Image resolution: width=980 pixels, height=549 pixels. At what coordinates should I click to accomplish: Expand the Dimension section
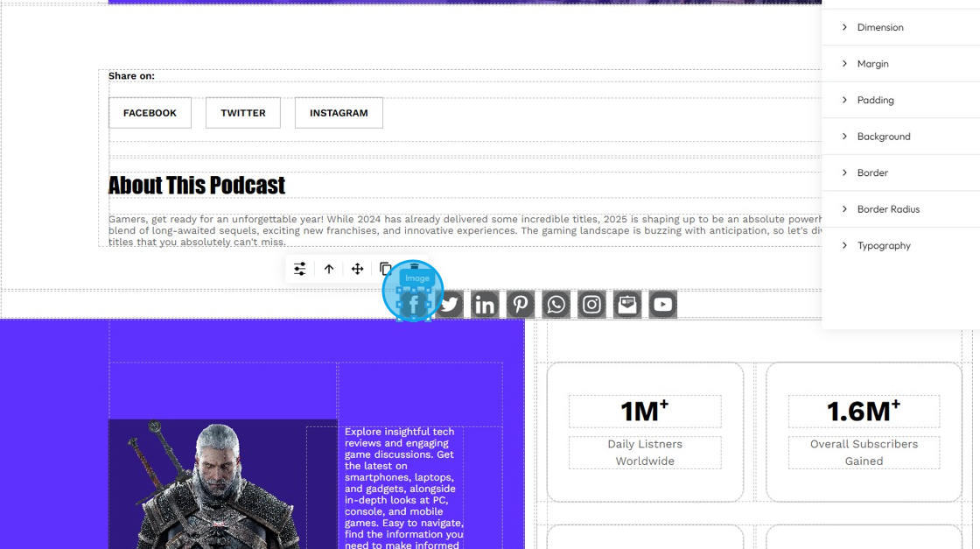pyautogui.click(x=900, y=27)
